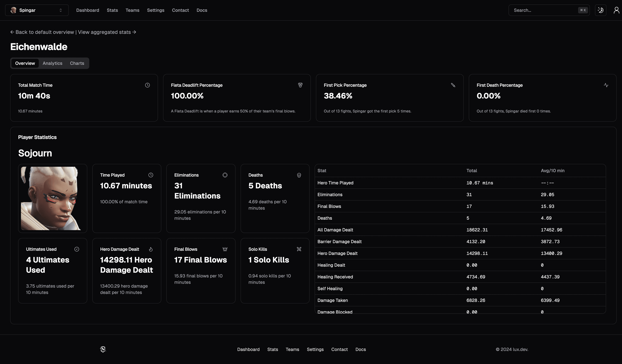Switch to the Charts tab
622x364 pixels.
tap(77, 63)
